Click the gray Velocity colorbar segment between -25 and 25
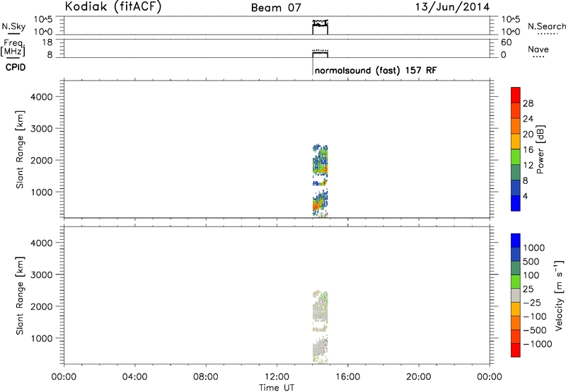Viewport: 566px width, 392px height. pos(516,296)
